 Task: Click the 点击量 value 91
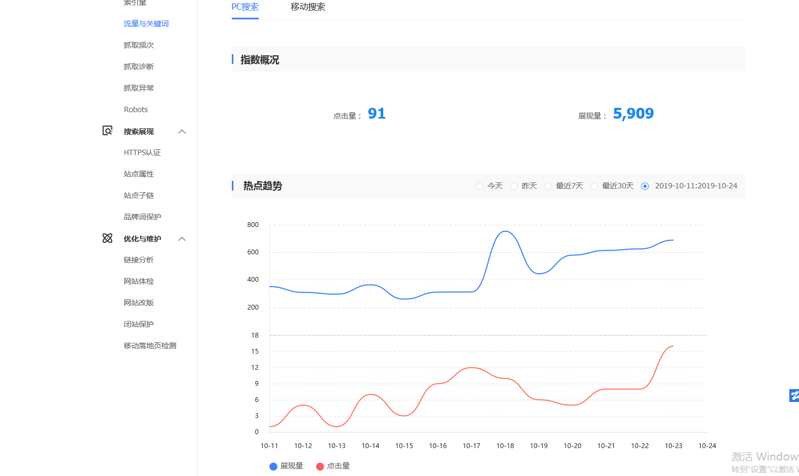pyautogui.click(x=377, y=113)
